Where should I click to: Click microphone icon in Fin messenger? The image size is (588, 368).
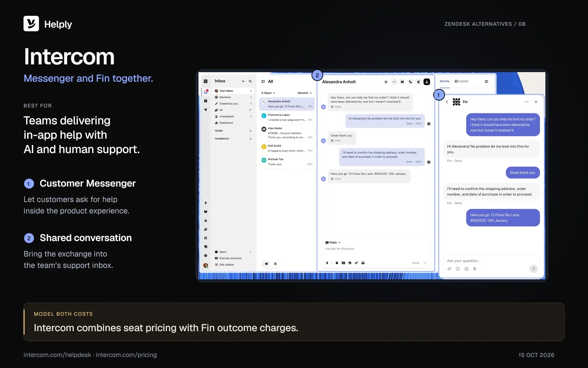[475, 269]
